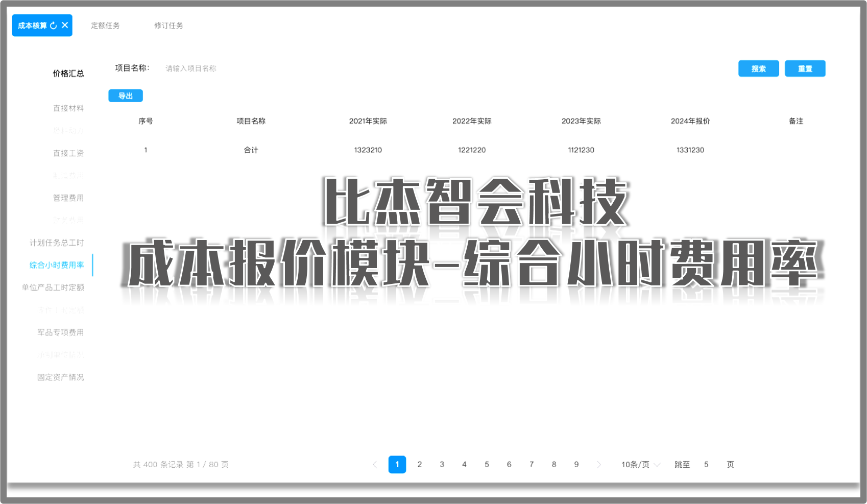Screen dimensions: 867x504
Task: Go to page 2
Action: [420, 465]
